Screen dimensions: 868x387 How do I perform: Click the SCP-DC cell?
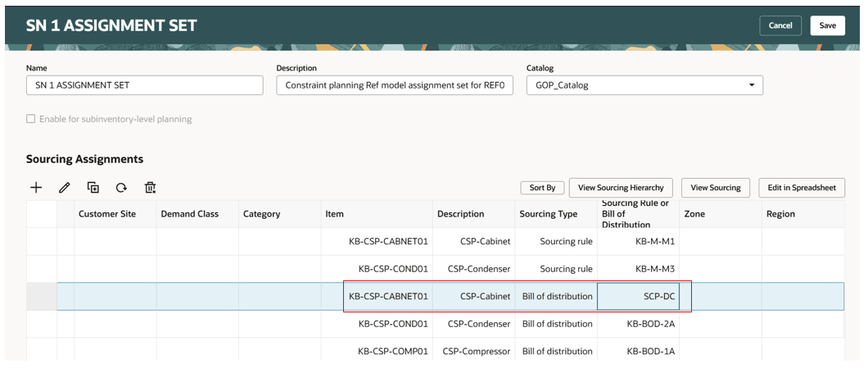point(638,297)
